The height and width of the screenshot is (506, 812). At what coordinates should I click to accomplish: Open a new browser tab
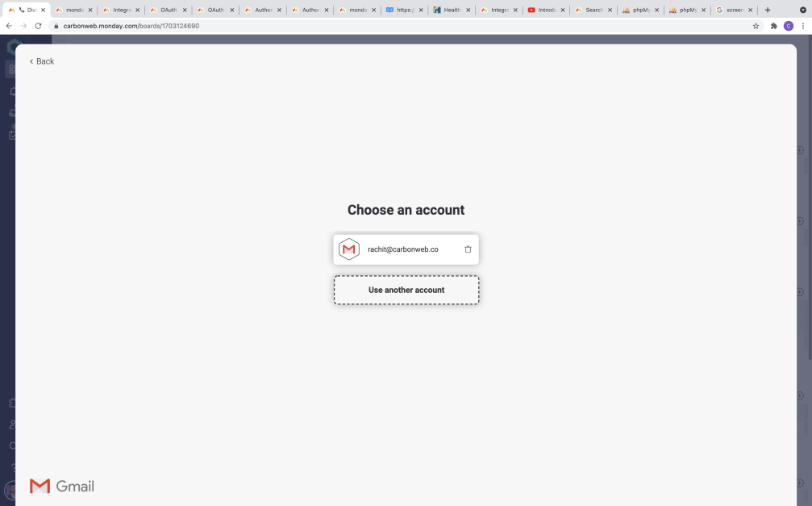[x=768, y=10]
